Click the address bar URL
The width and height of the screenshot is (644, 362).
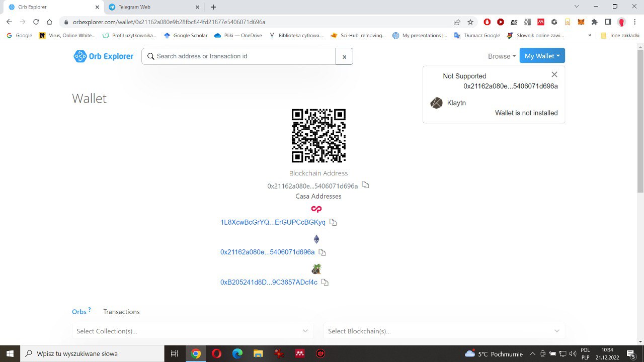(x=169, y=22)
